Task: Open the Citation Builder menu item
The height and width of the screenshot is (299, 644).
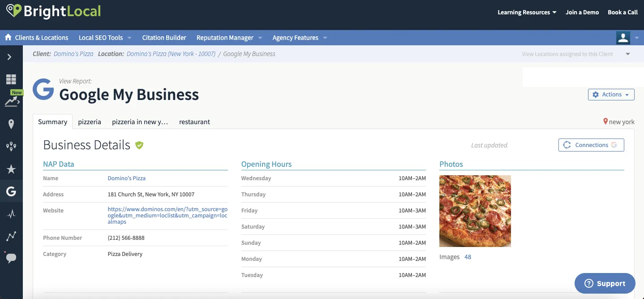Action: coord(164,38)
